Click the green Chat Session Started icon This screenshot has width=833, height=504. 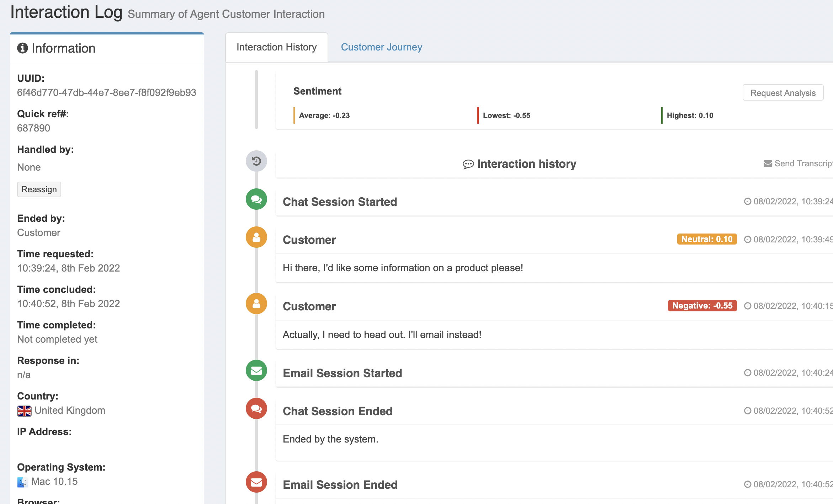(256, 199)
